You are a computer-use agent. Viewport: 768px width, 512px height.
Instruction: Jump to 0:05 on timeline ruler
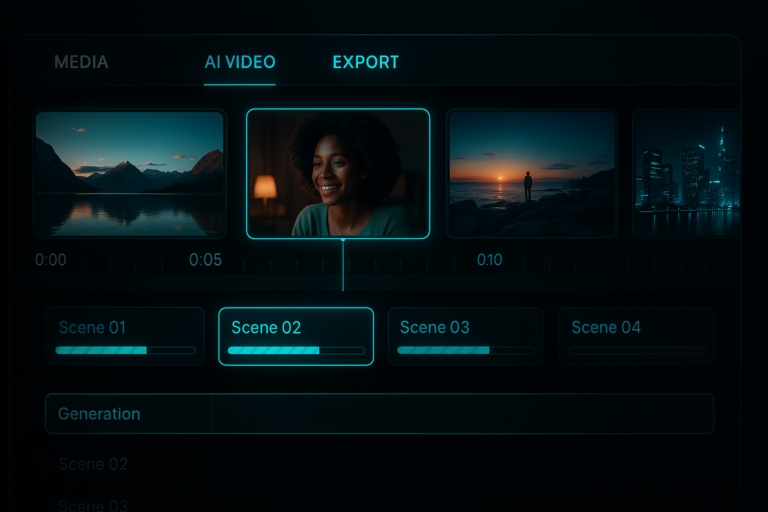coord(205,260)
